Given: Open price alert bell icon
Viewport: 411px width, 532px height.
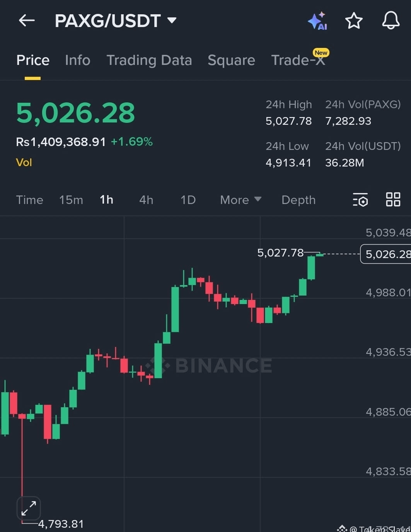Looking at the screenshot, I should click(391, 20).
